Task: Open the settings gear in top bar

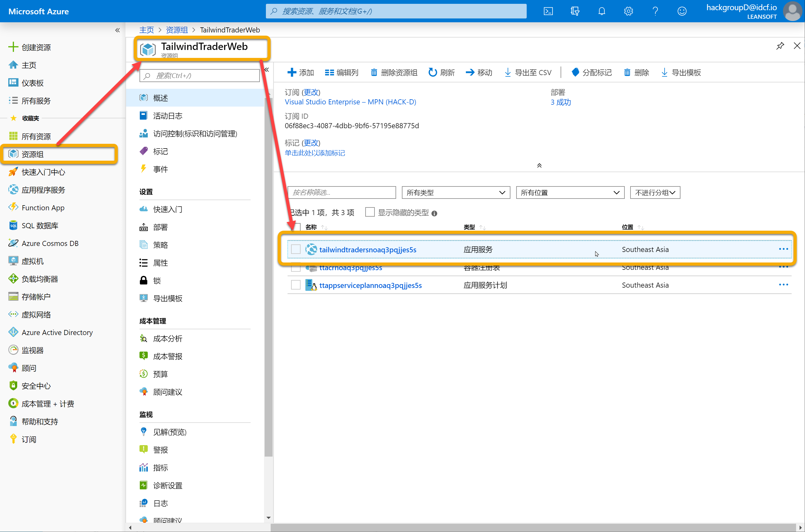Action: (629, 11)
